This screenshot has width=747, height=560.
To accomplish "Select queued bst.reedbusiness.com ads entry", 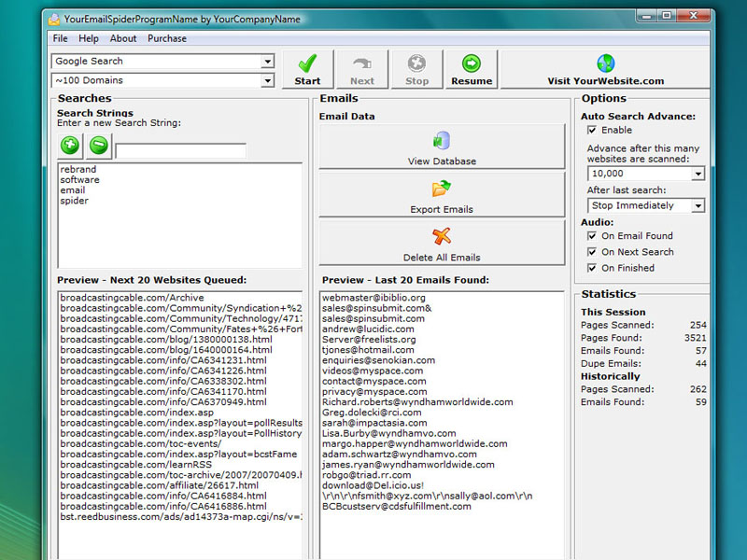I will [181, 517].
